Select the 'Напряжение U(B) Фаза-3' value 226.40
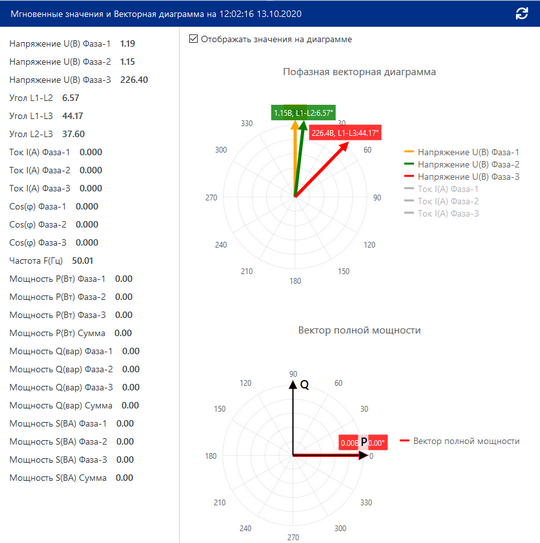This screenshot has height=543, width=540. coord(134,80)
